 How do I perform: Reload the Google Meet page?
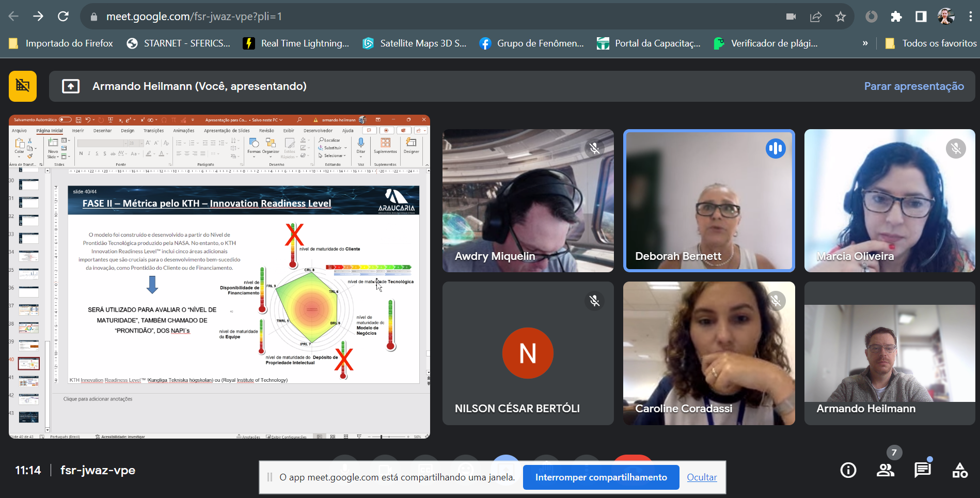(x=63, y=17)
